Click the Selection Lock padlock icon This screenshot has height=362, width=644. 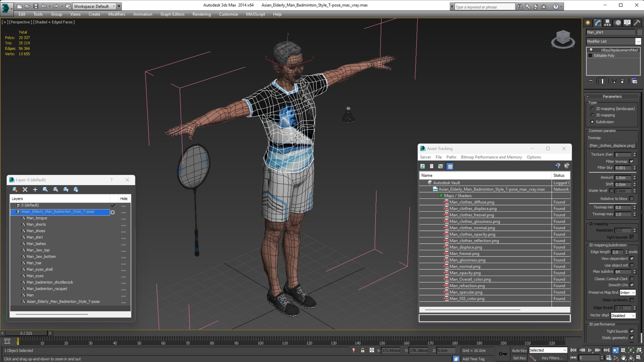[x=363, y=350]
